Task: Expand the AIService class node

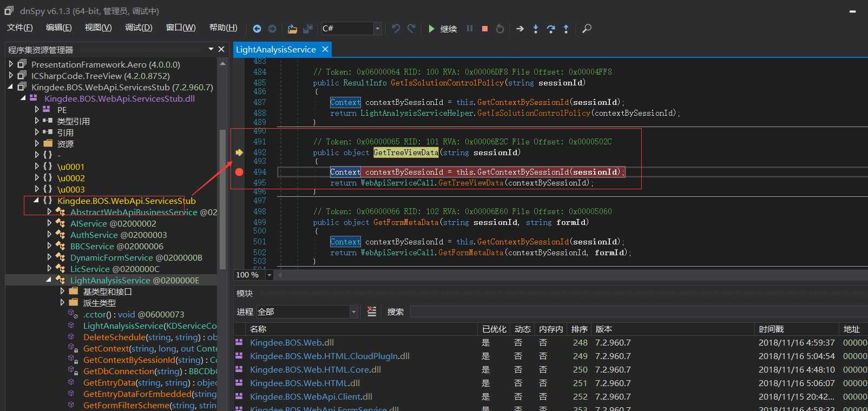Action: pyautogui.click(x=50, y=223)
